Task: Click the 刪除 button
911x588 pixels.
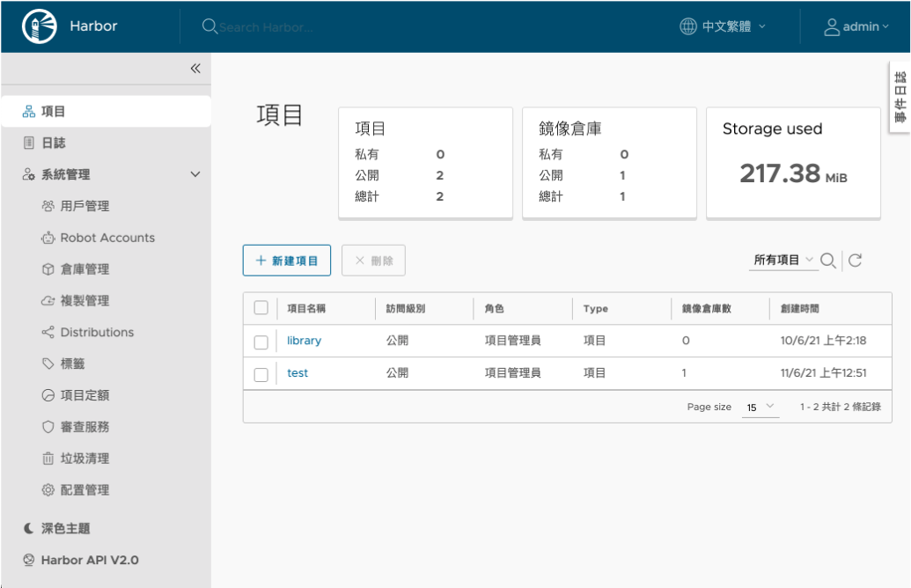Action: click(373, 261)
